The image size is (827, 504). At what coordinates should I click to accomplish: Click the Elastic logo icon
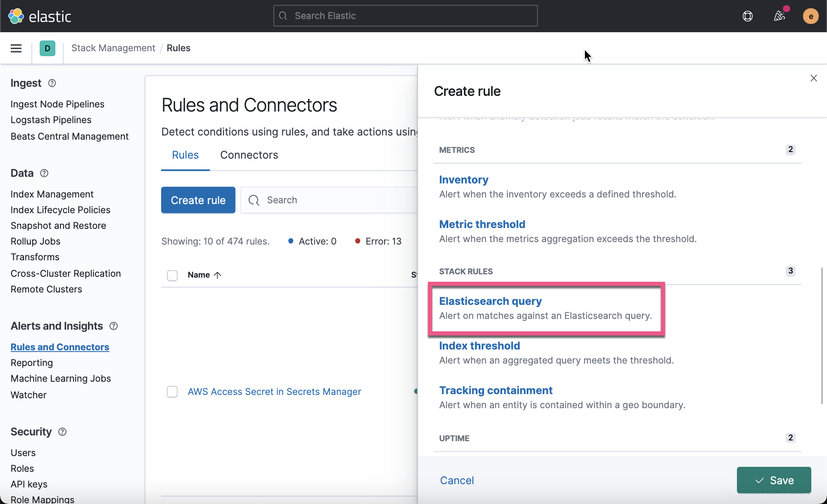tap(16, 16)
